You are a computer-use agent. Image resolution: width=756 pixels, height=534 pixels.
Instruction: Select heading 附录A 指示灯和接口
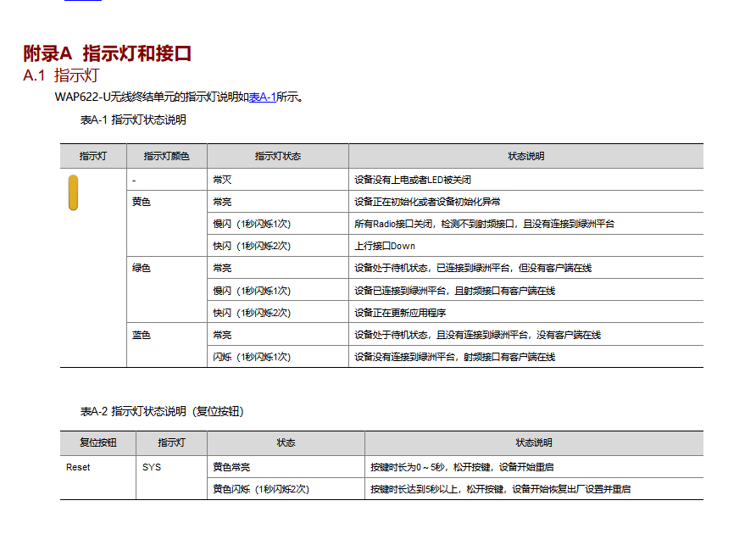click(x=108, y=53)
